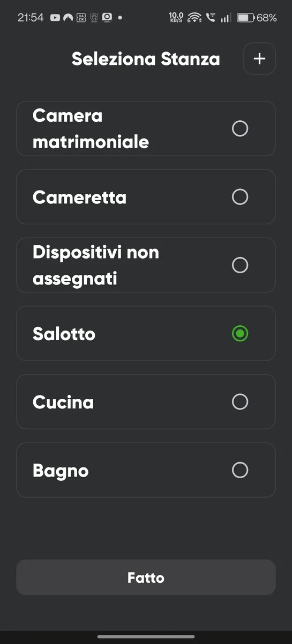Image resolution: width=292 pixels, height=644 pixels.
Task: Open the YouTube notification icon in status bar
Action: pos(55,18)
